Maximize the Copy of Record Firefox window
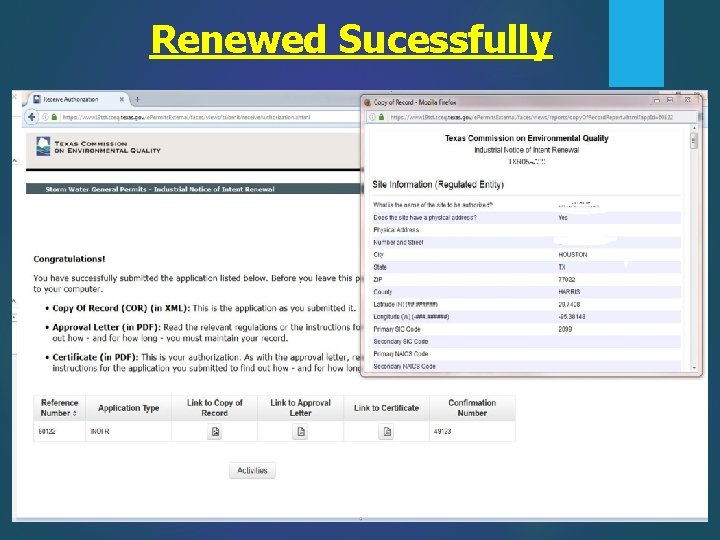This screenshot has width=720, height=540. pos(669,100)
